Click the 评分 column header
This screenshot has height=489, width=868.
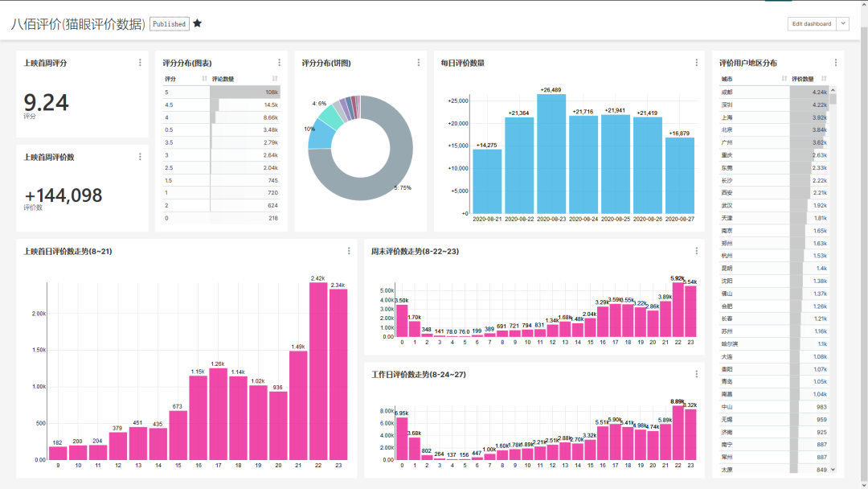pyautogui.click(x=170, y=79)
